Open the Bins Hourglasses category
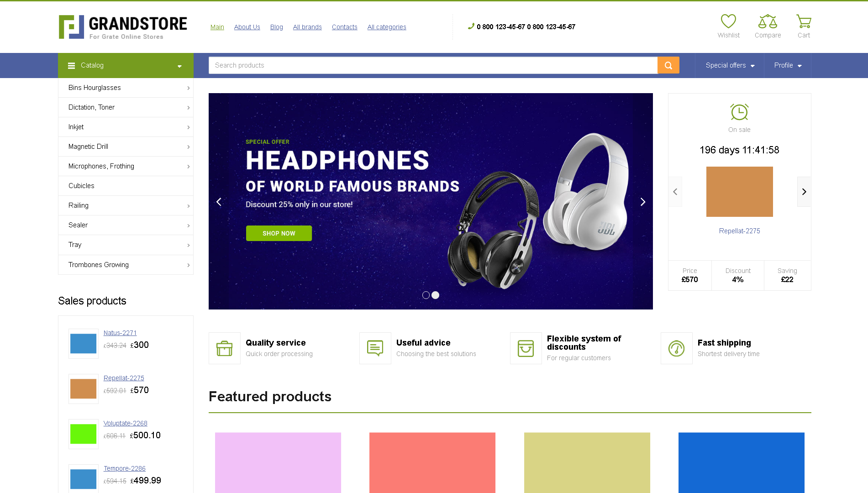The width and height of the screenshot is (868, 493). (126, 88)
